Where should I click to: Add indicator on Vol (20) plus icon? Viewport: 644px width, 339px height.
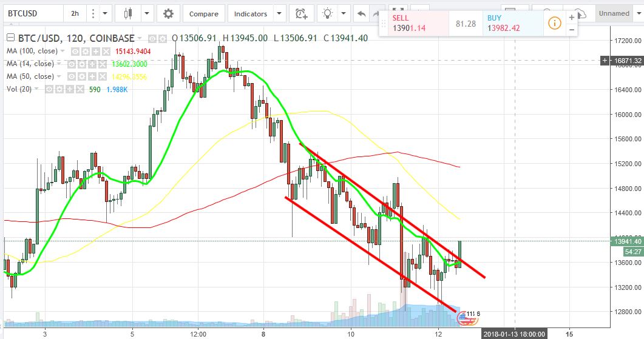70,90
